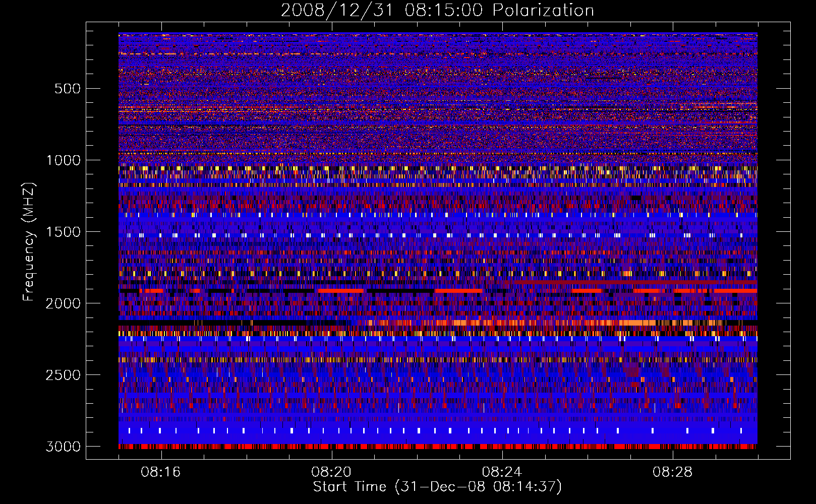Screen dimensions: 816x504
Task: Click the 500 frequency tick label
Action: (68, 89)
